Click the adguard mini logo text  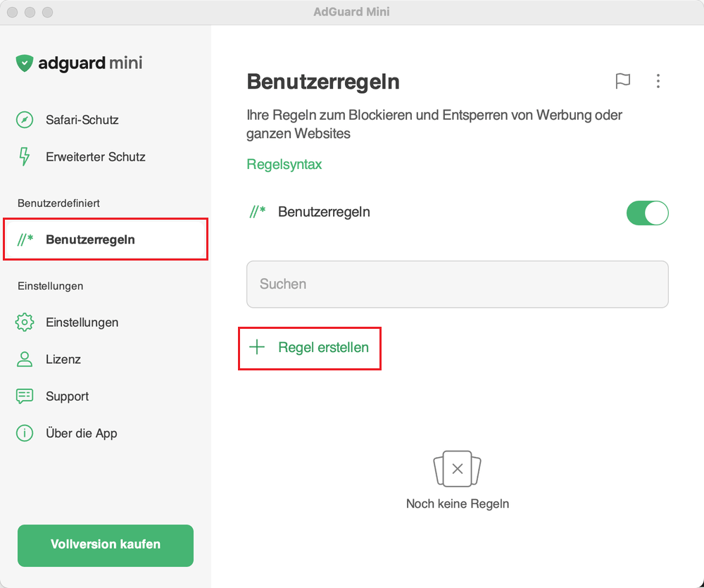[90, 63]
